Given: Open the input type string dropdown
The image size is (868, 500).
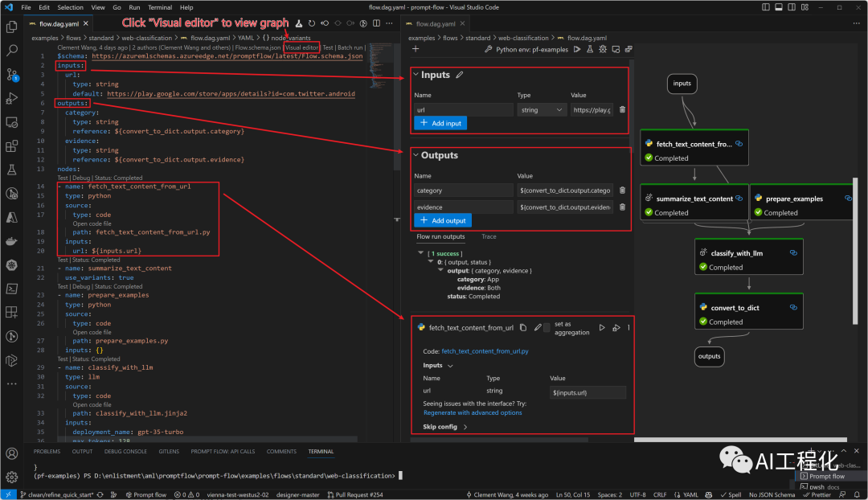Looking at the screenshot, I should [541, 109].
